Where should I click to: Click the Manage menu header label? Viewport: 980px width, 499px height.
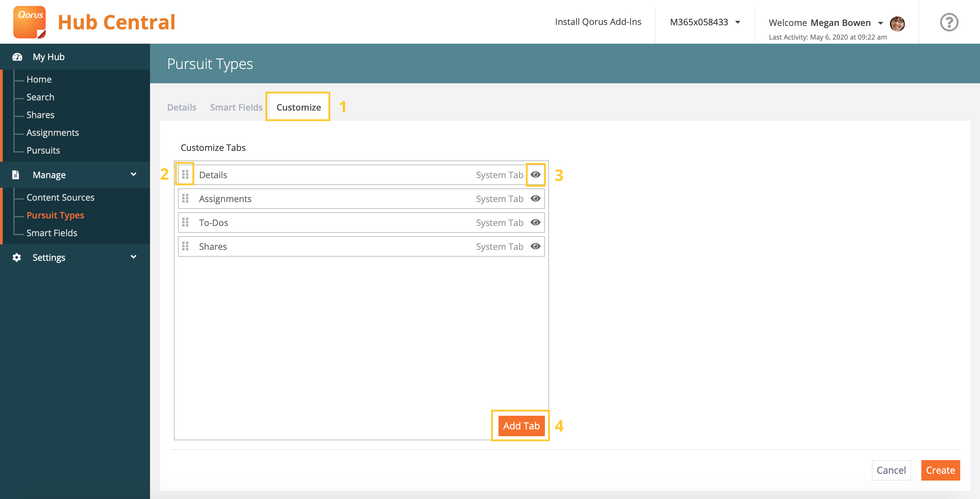(49, 175)
